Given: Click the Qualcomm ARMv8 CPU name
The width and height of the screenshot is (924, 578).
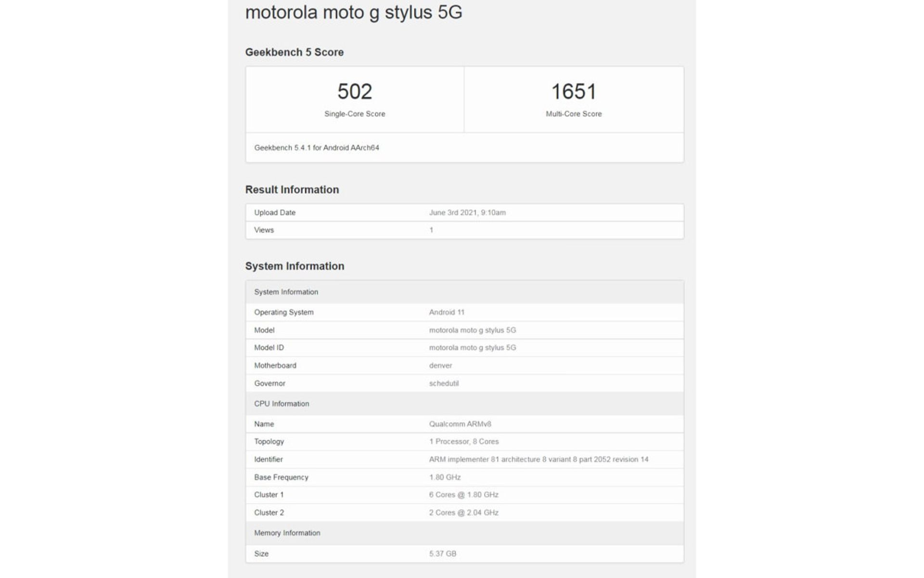Looking at the screenshot, I should tap(460, 424).
